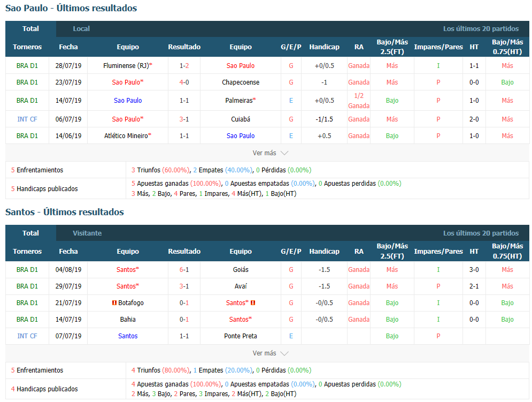532x402 pixels.
Task: Switch to the Local tab
Action: coord(81,29)
